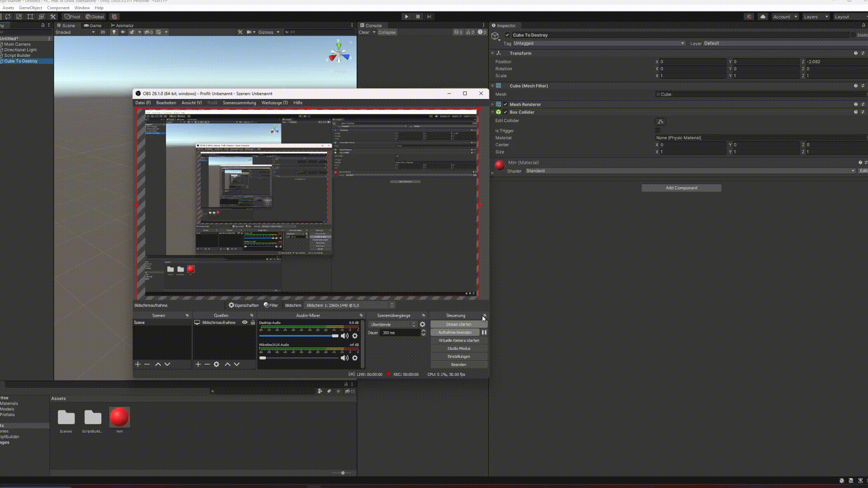The width and height of the screenshot is (868, 488).
Task: Open the Tag Untagged dropdown
Action: tap(599, 43)
